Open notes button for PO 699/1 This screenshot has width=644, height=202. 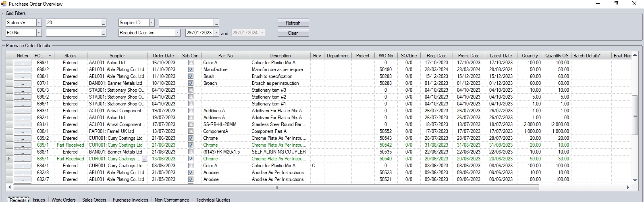22,63
